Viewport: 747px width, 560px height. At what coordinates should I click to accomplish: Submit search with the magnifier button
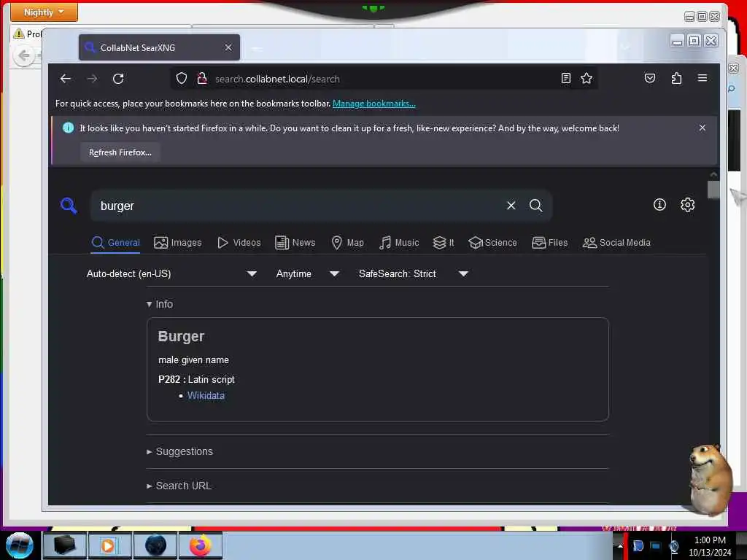click(x=536, y=205)
